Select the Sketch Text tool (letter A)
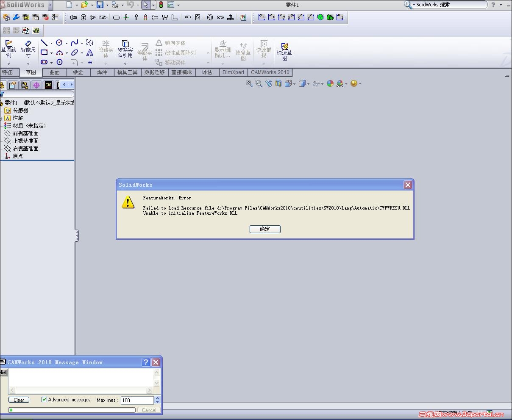This screenshot has width=512, height=420. pyautogui.click(x=90, y=52)
